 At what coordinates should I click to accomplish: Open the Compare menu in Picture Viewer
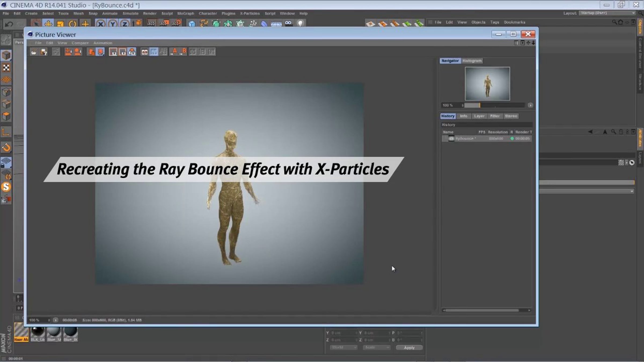80,43
